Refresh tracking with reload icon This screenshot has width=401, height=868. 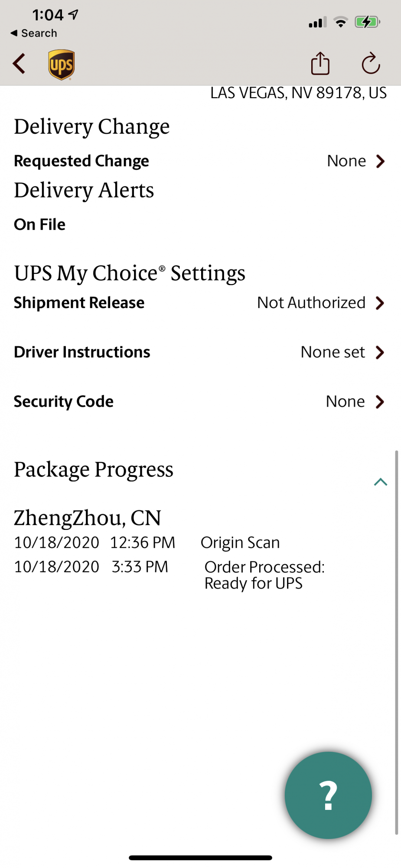[x=371, y=64]
